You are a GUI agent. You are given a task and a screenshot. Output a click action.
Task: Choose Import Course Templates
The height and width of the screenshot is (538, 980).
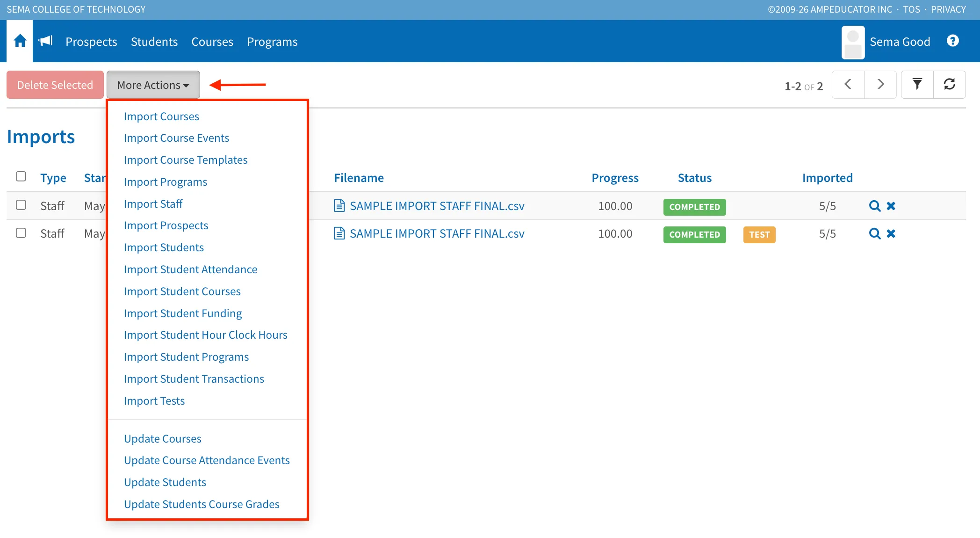click(186, 160)
